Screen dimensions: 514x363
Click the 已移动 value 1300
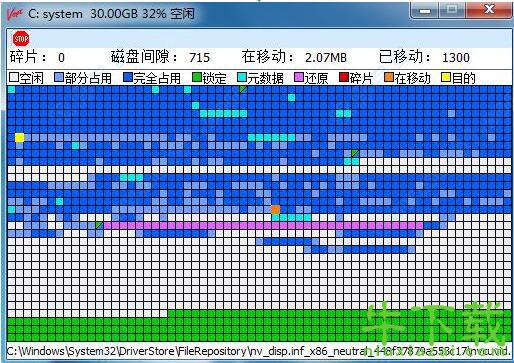(456, 58)
